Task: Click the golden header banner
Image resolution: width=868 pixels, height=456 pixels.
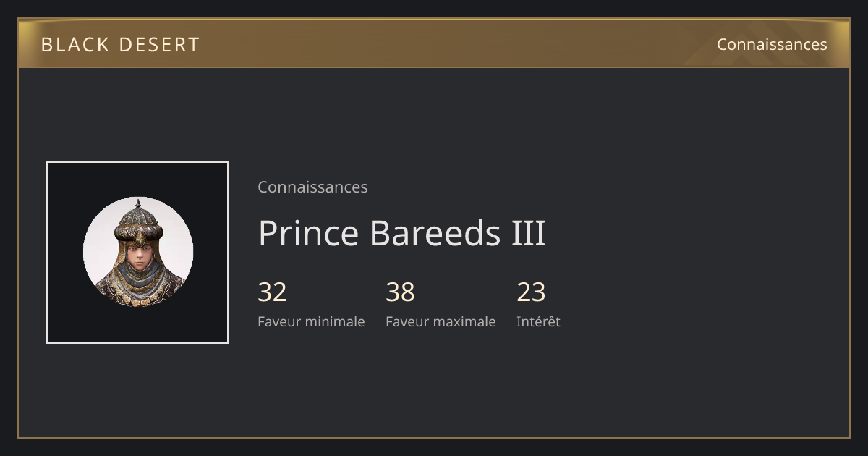Action: 434,43
